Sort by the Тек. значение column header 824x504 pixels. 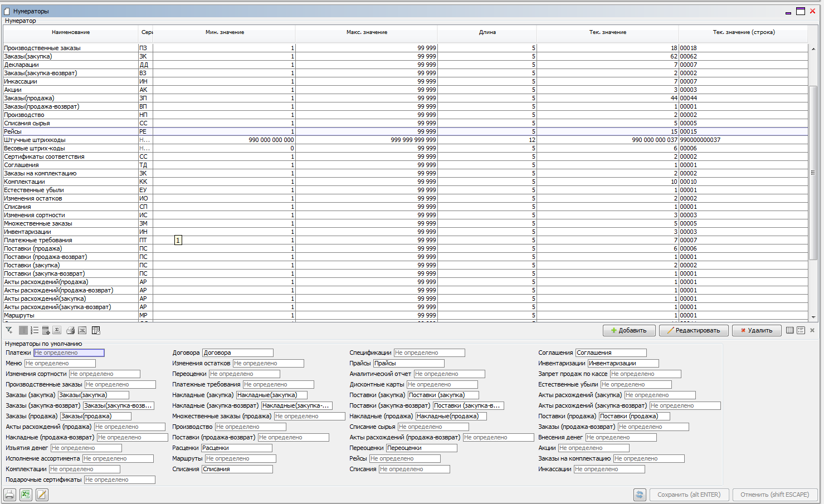pos(607,32)
